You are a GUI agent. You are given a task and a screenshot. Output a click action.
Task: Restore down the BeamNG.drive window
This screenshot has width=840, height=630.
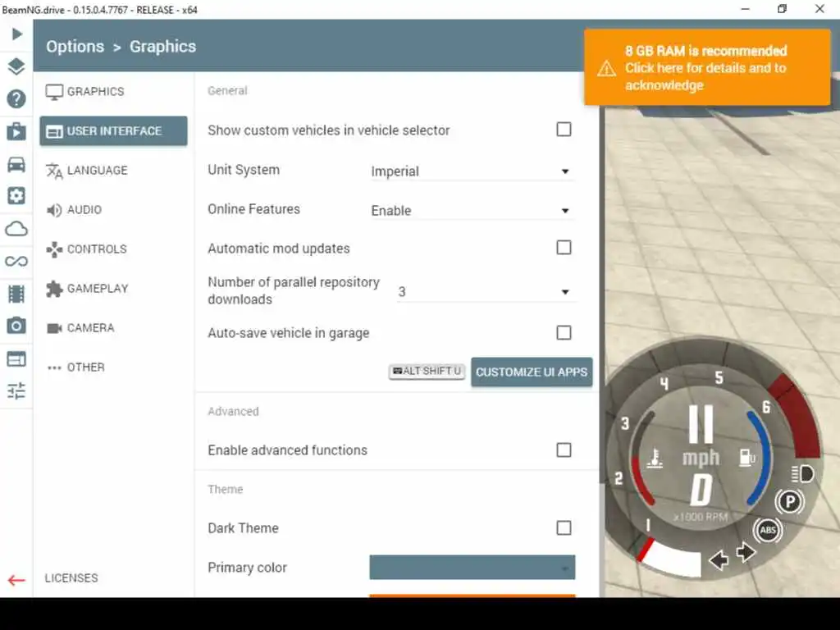782,8
